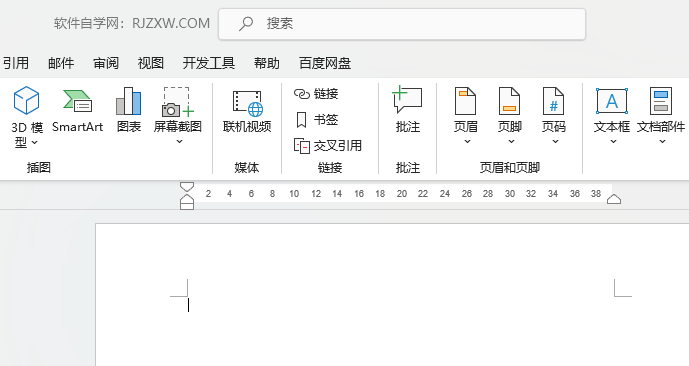Click the text box icon (文本框)
689x366 pixels.
click(x=612, y=101)
